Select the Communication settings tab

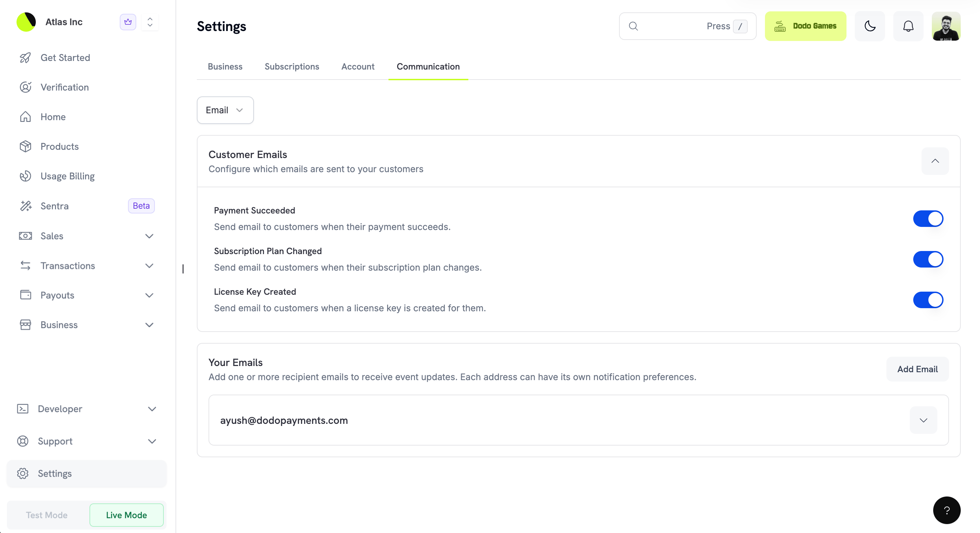tap(428, 67)
